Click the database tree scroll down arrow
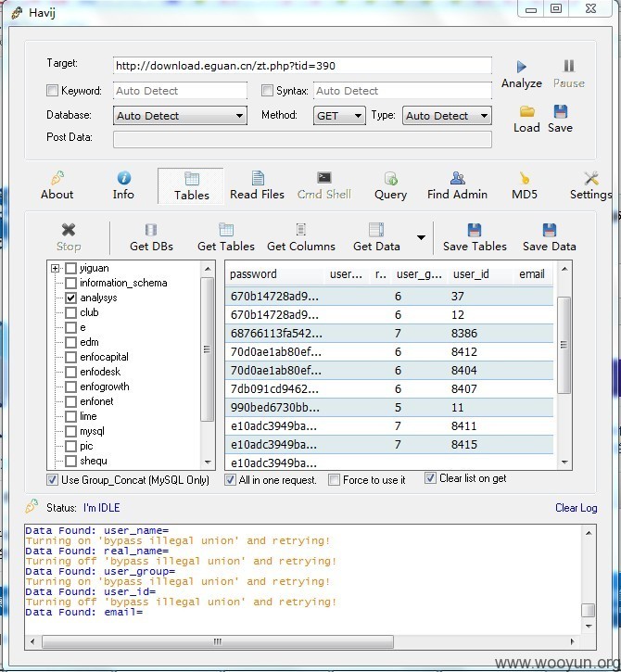This screenshot has height=672, width=621. pos(208,462)
